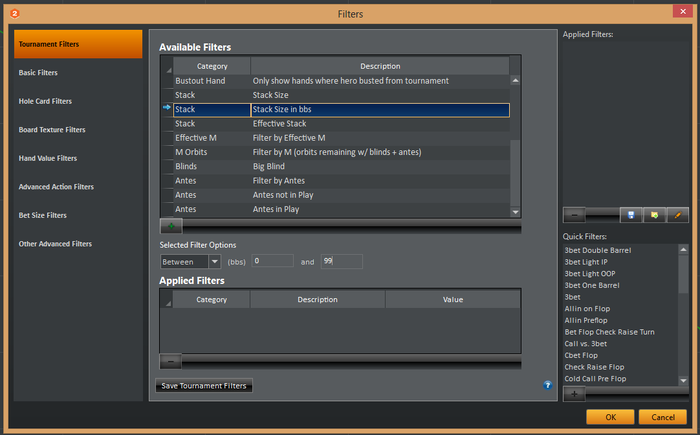
Task: Click the minimum bbs input field containing 0
Action: 272,261
